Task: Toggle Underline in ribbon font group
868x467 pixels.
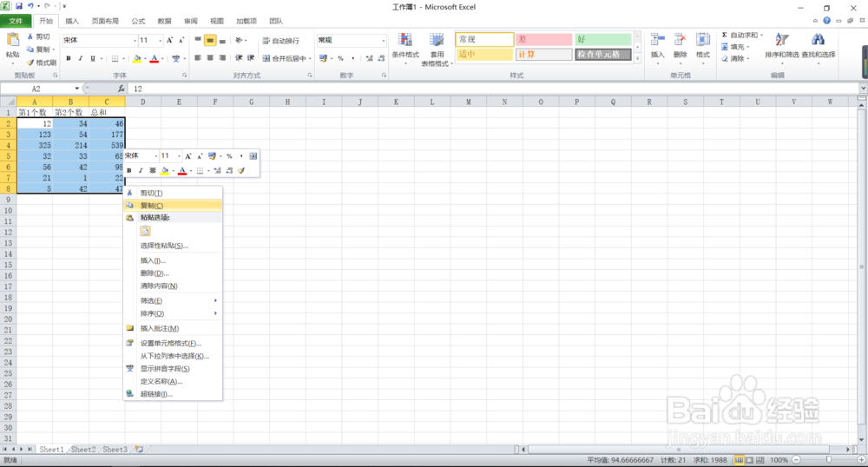Action: tap(93, 58)
